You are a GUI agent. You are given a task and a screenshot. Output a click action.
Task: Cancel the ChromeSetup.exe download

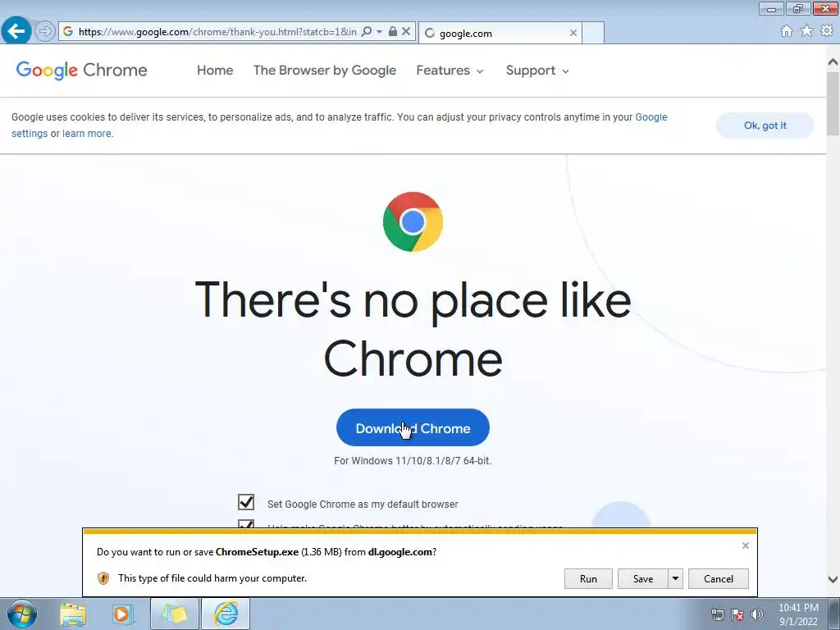click(719, 578)
